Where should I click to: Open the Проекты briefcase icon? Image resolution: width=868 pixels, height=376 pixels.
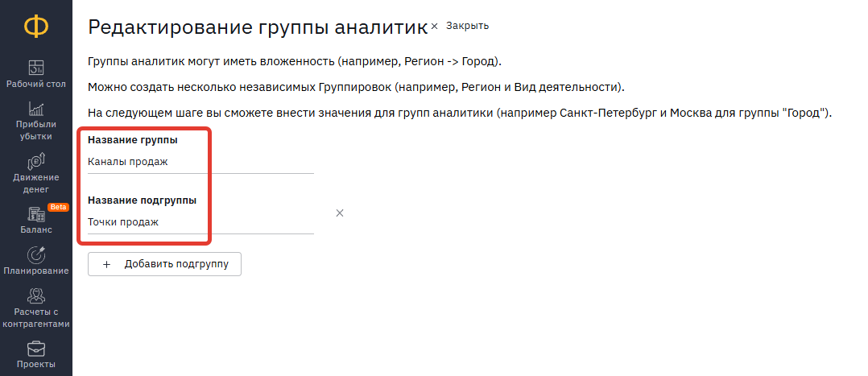click(36, 349)
